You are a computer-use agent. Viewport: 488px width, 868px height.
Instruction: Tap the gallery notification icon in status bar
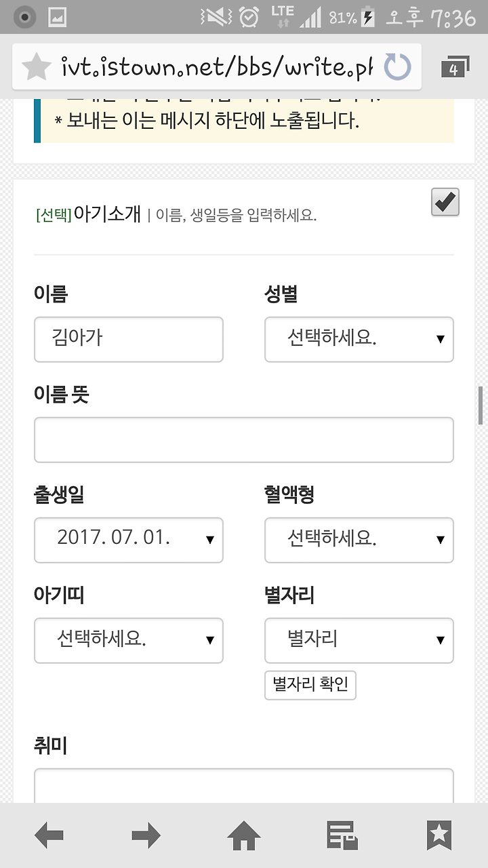[x=58, y=17]
